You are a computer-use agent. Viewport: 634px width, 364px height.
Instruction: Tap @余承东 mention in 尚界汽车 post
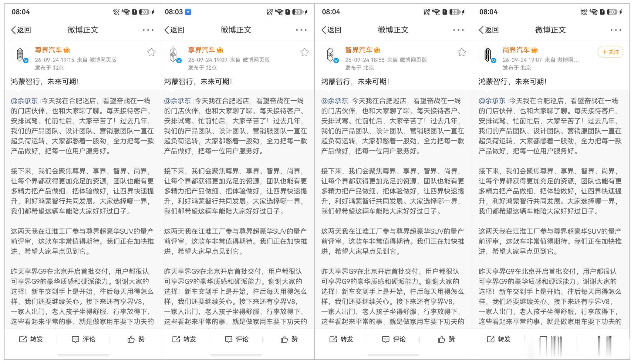(492, 101)
